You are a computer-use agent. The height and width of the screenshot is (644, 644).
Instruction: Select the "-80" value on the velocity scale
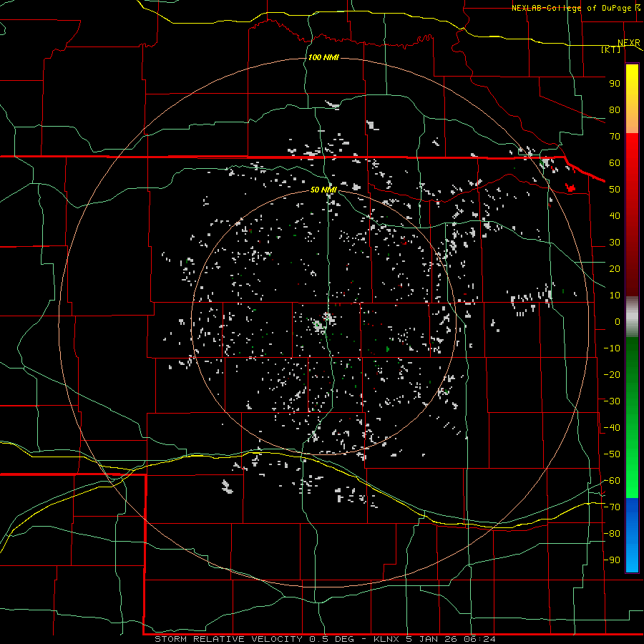coord(612,534)
